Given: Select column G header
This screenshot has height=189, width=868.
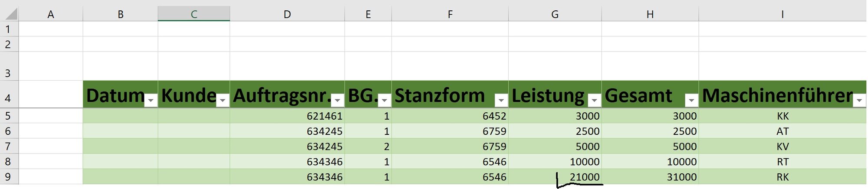Looking at the screenshot, I should [555, 14].
